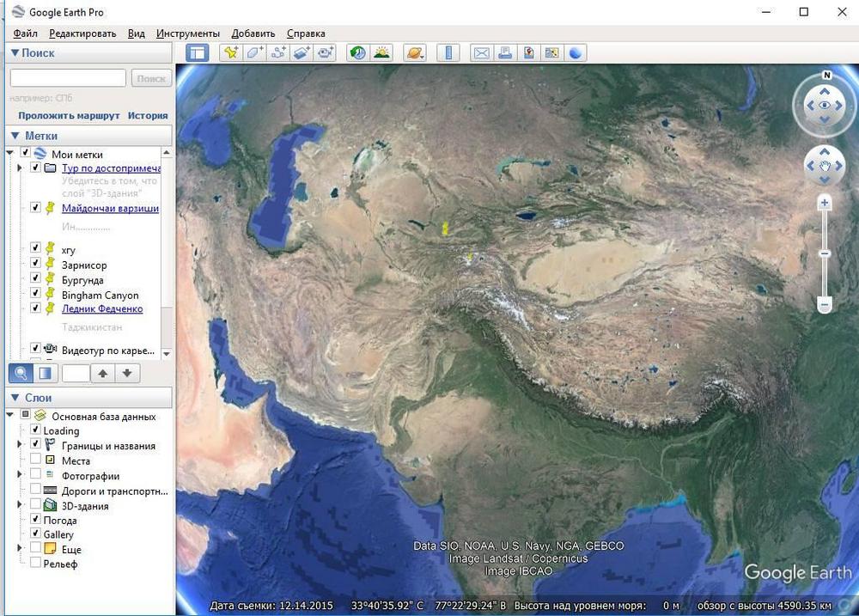Select the Add Path tool
Image resolution: width=859 pixels, height=616 pixels.
click(x=278, y=52)
